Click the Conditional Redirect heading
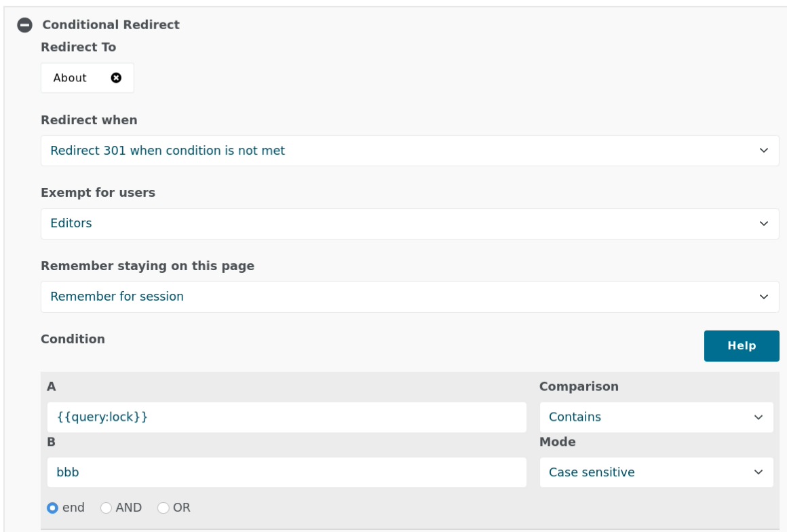The image size is (787, 532). (x=111, y=24)
